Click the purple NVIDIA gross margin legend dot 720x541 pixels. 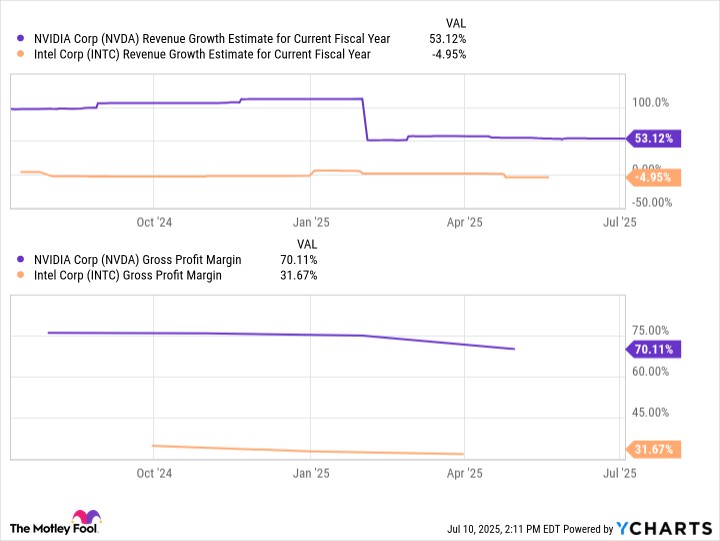[x=20, y=259]
